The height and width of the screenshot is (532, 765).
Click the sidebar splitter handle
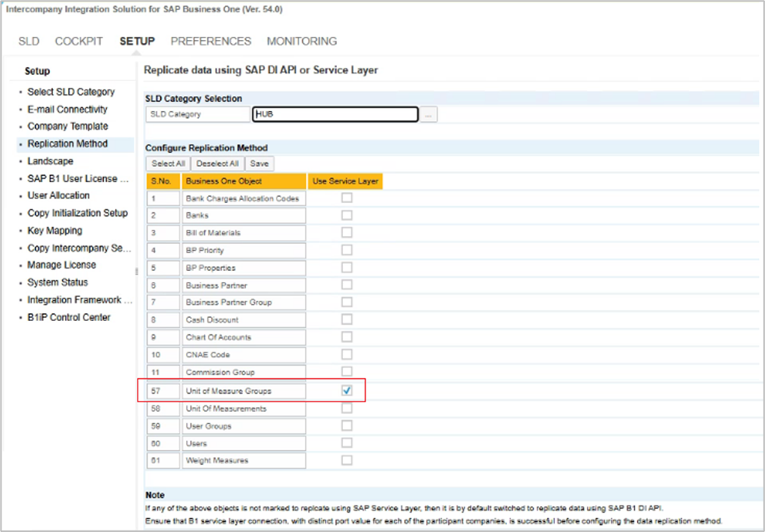coord(137,271)
